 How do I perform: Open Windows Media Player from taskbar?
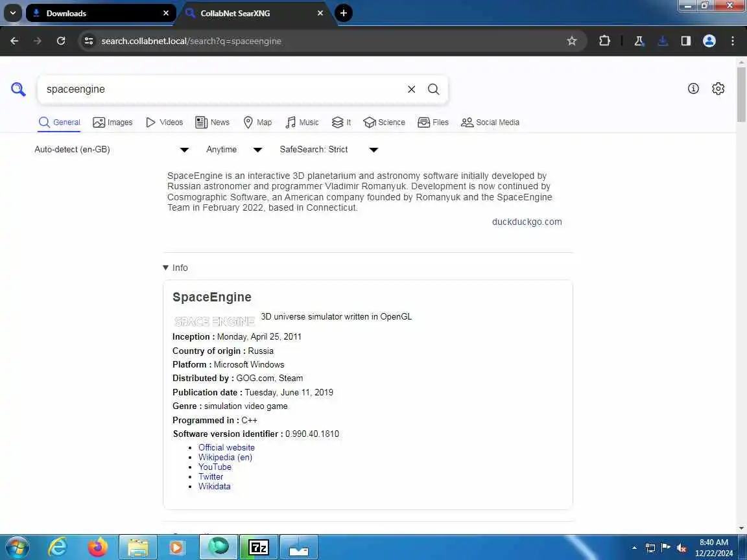[177, 547]
